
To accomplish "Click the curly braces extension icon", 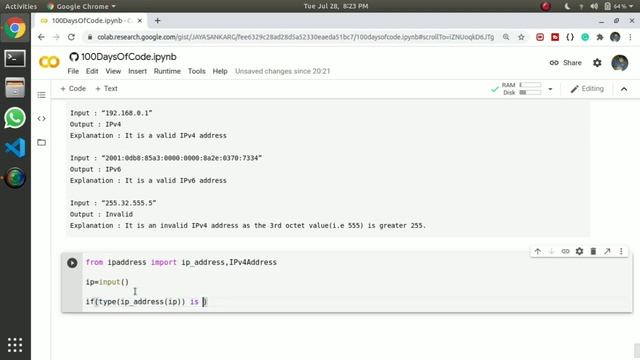I will pyautogui.click(x=570, y=37).
